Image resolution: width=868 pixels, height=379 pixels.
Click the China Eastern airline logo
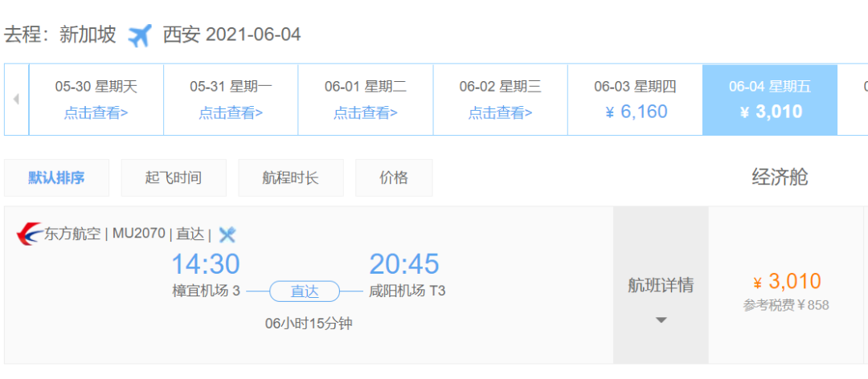coord(30,234)
